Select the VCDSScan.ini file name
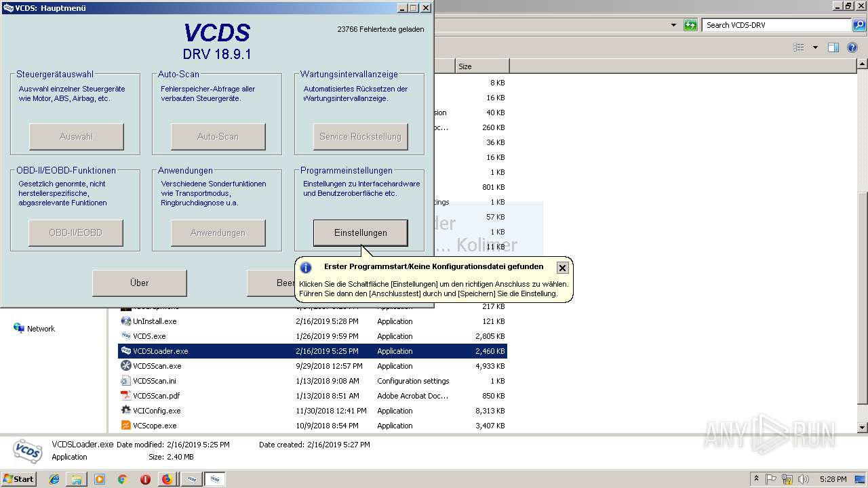The height and width of the screenshot is (488, 868). tap(155, 381)
